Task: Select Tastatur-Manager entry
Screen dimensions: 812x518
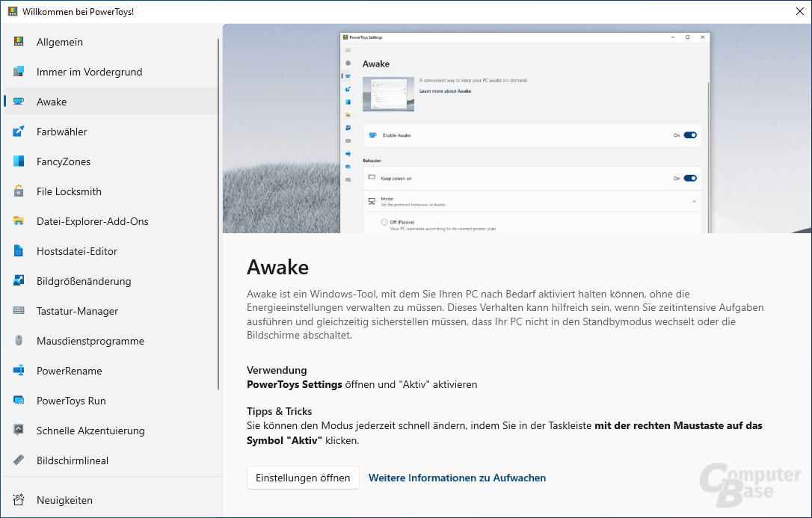Action: click(x=111, y=310)
